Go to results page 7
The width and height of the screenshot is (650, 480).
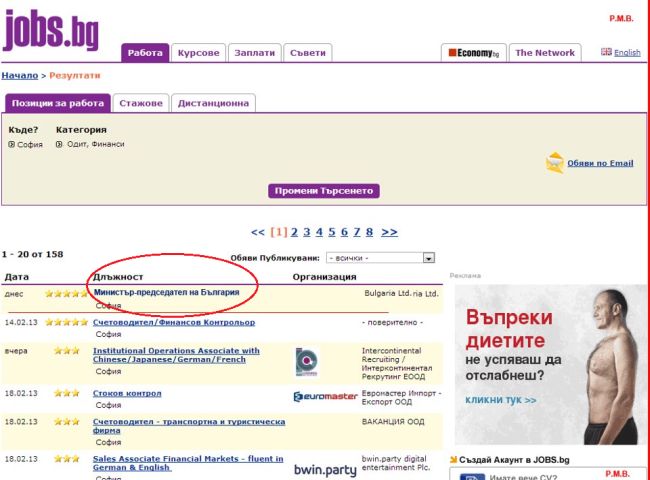pos(357,232)
